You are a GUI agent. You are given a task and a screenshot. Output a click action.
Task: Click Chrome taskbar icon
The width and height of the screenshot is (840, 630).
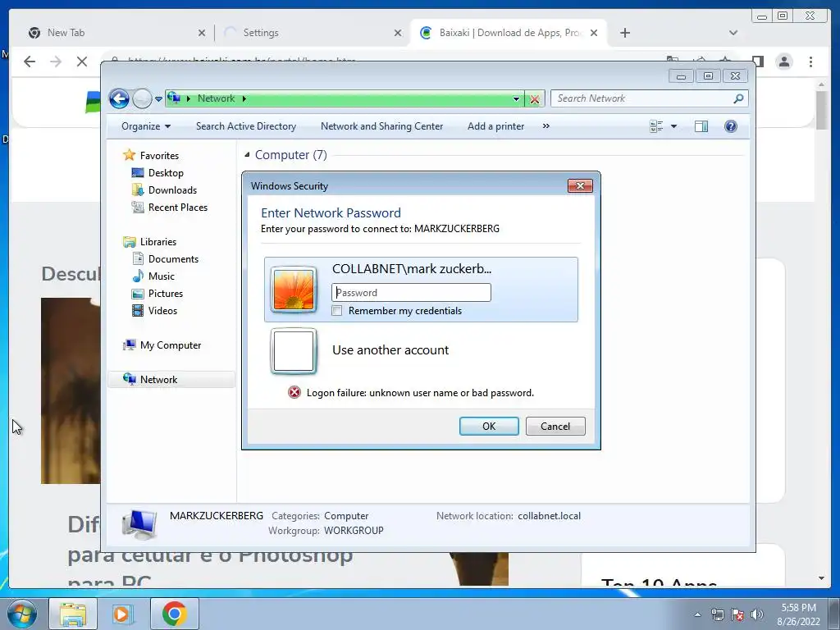coord(174,614)
